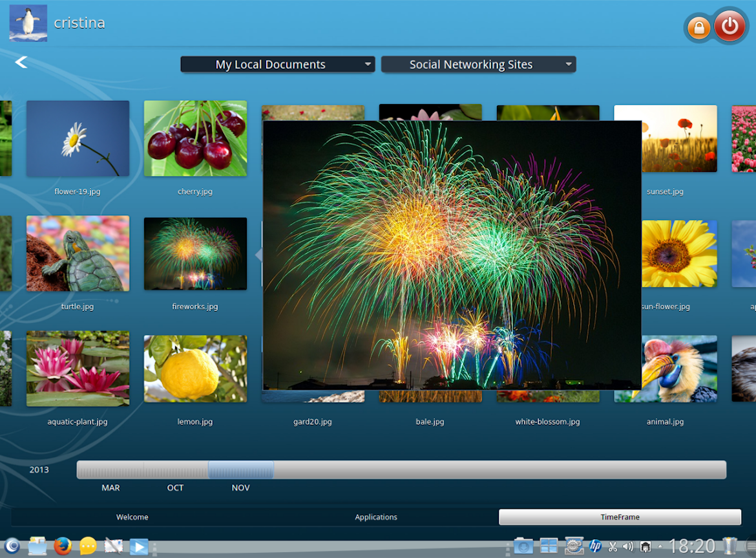756x558 pixels.
Task: Switch to the Applications tab
Action: (x=376, y=517)
